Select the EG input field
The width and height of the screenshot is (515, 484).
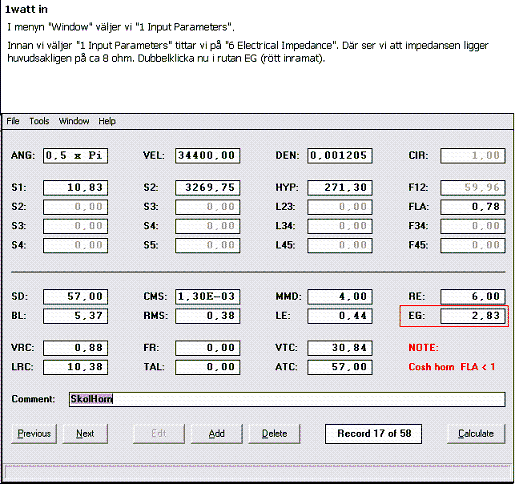pyautogui.click(x=473, y=316)
